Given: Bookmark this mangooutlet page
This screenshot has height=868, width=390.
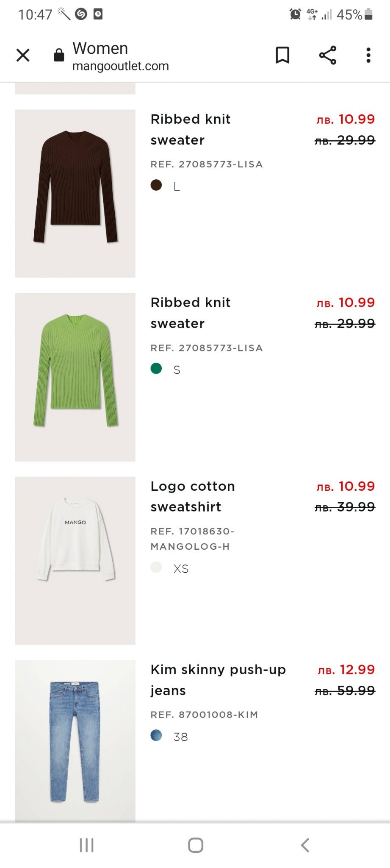Looking at the screenshot, I should click(282, 55).
